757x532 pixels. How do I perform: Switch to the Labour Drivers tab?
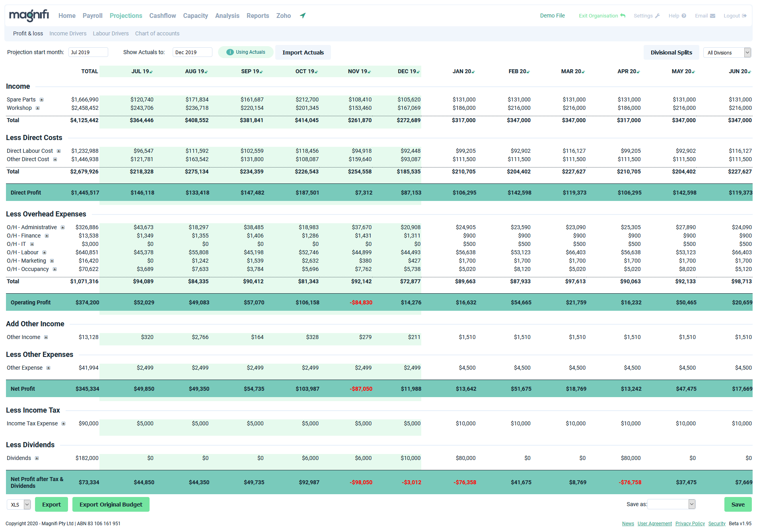[x=111, y=33]
